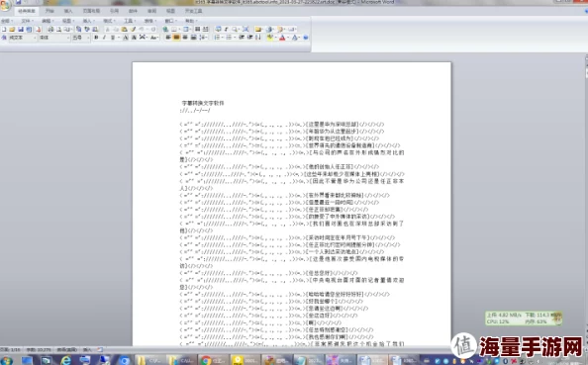Open the font size dropdown showing 五号

click(x=81, y=38)
